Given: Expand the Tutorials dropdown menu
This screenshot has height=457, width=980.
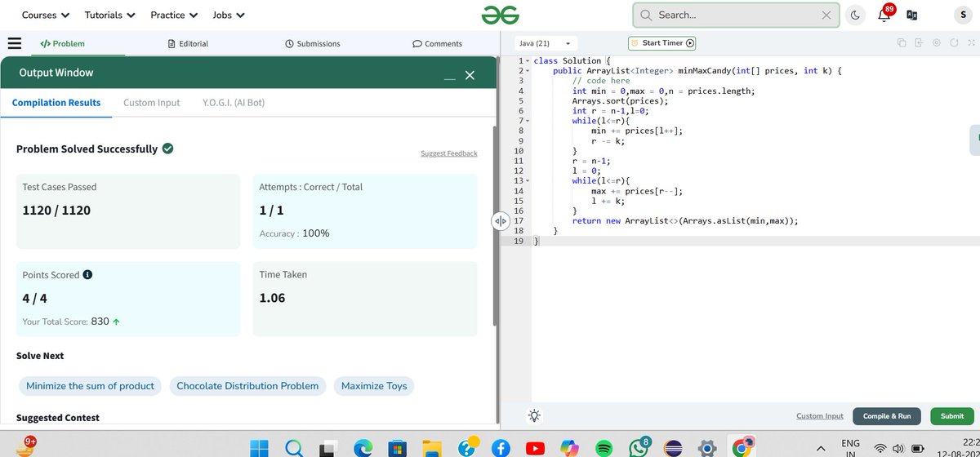Looking at the screenshot, I should pos(109,15).
